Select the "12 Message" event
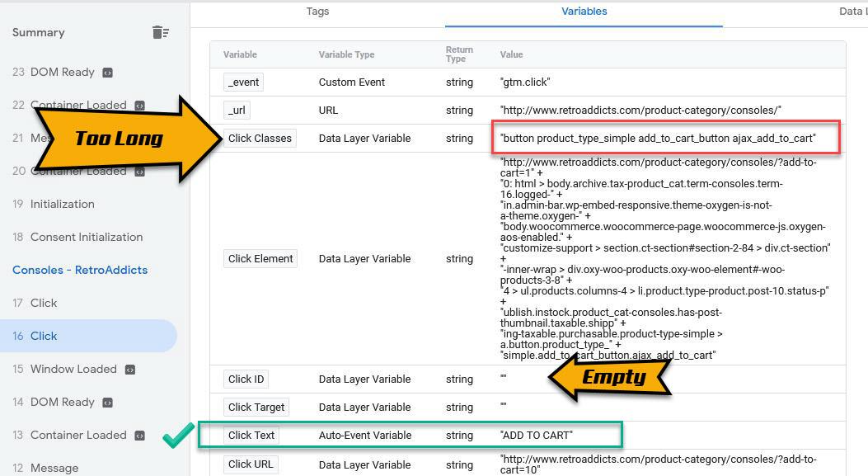 click(x=54, y=468)
